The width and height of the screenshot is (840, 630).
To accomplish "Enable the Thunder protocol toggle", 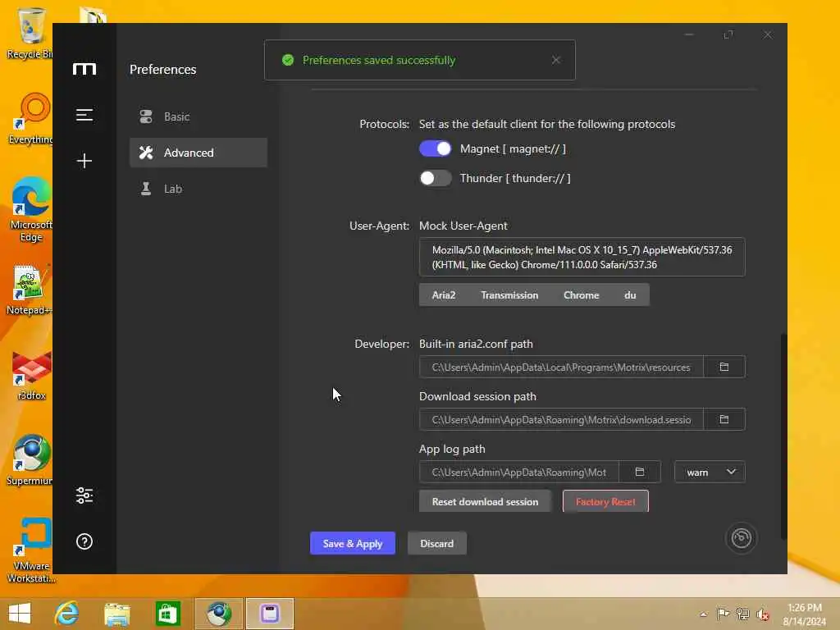I will coord(435,178).
